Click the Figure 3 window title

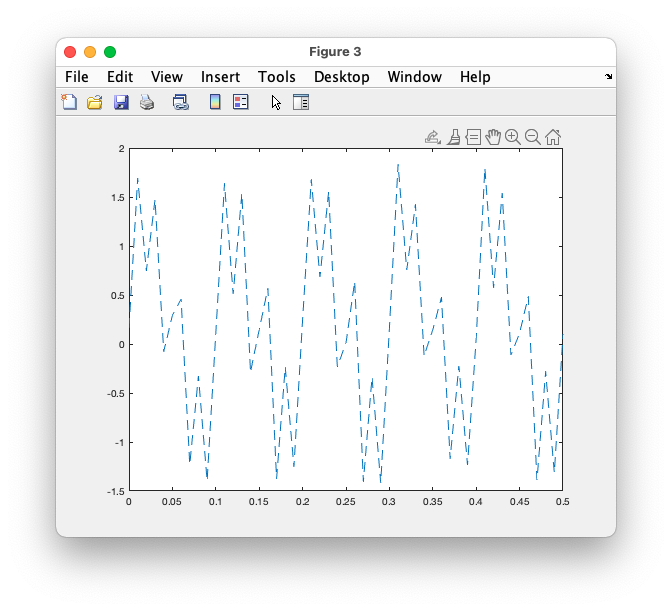tap(335, 52)
